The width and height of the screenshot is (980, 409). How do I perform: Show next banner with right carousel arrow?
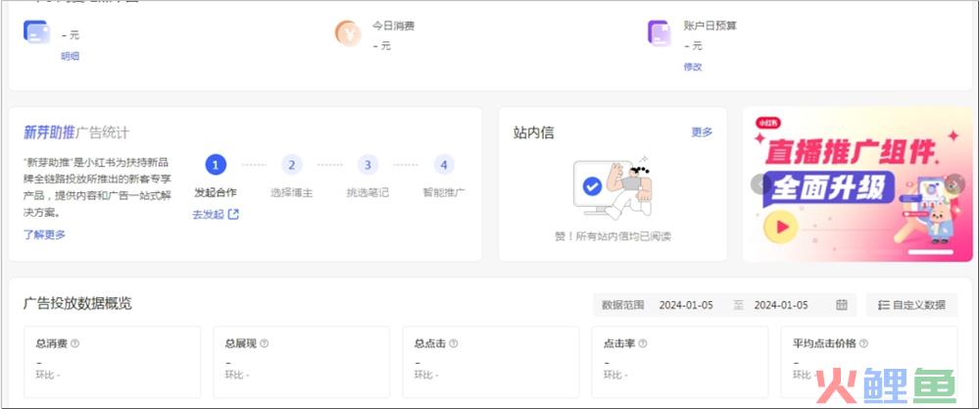[x=955, y=183]
